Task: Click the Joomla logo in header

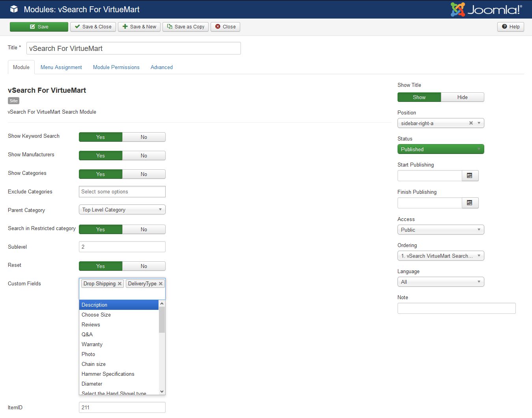Action: click(x=486, y=9)
